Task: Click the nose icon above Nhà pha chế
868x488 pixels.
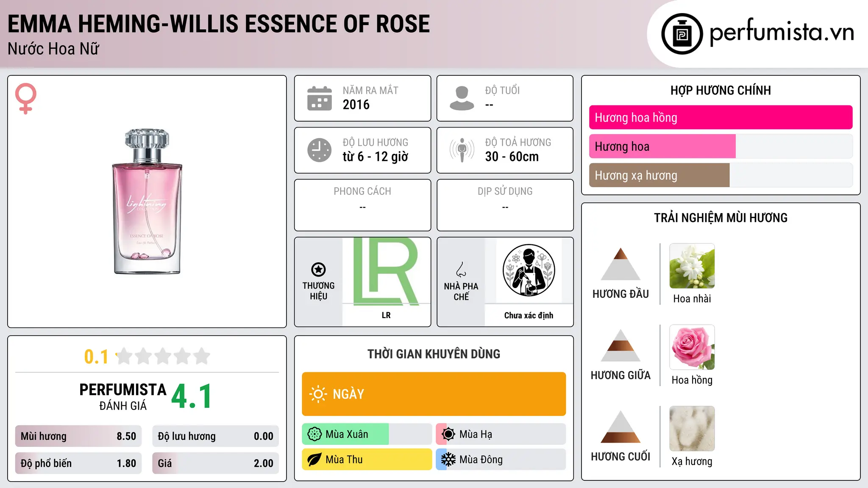Action: (x=461, y=269)
